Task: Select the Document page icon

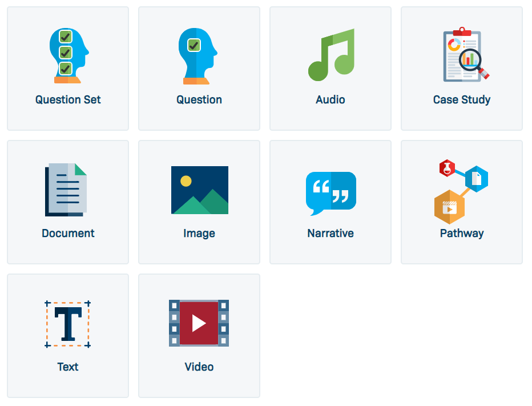Action: [66, 190]
